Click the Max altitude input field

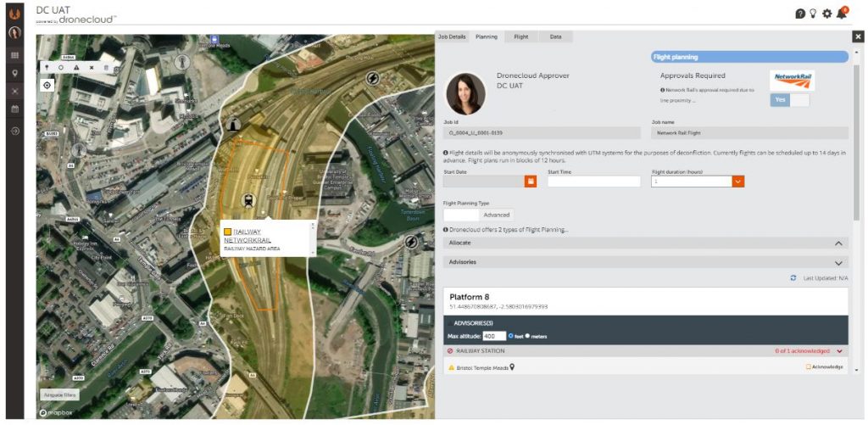point(494,336)
